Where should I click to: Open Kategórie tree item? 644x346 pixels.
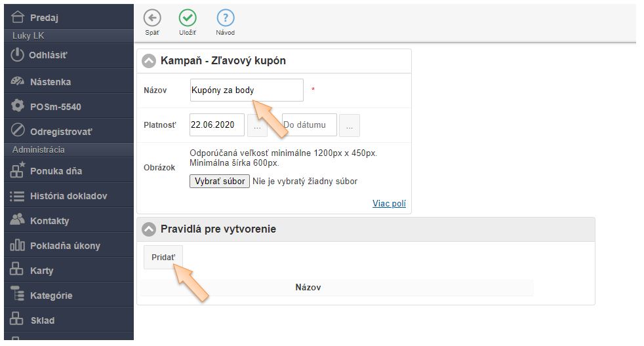click(x=50, y=296)
